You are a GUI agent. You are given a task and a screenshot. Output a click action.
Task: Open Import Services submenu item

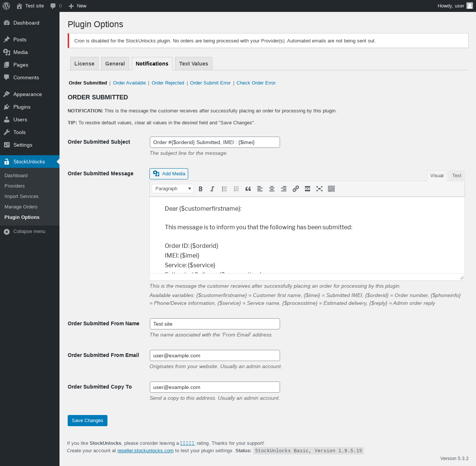22,197
